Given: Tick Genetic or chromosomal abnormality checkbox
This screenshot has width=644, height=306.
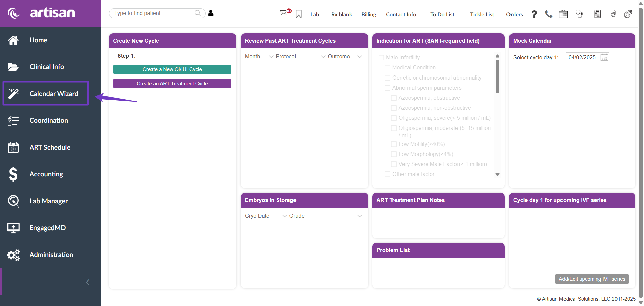Looking at the screenshot, I should click(387, 78).
